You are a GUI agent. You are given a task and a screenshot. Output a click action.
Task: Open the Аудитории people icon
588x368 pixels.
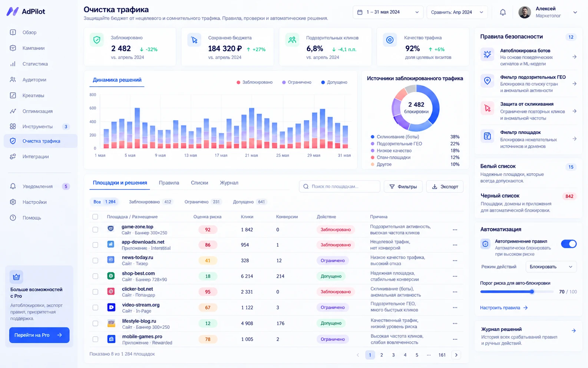pos(13,79)
